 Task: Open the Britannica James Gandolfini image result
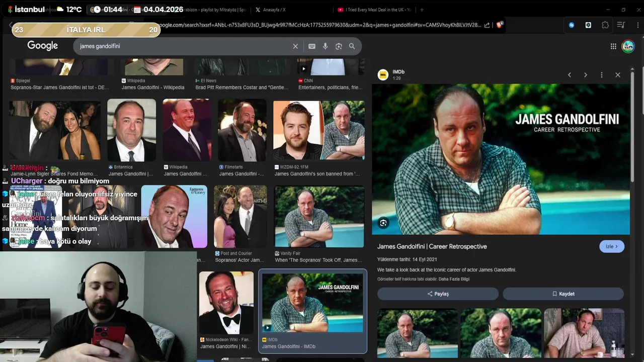tap(131, 130)
